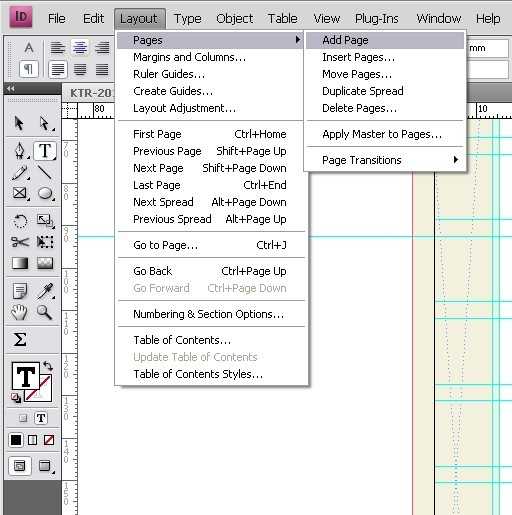Select the Eyedropper tool
This screenshot has height=515, width=512.
click(45, 291)
